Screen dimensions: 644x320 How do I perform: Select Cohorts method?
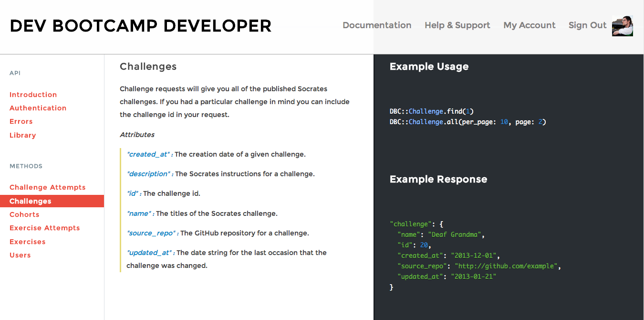pos(24,214)
